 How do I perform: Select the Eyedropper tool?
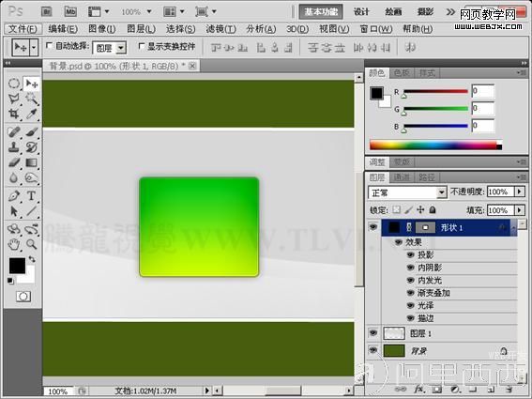pos(32,114)
